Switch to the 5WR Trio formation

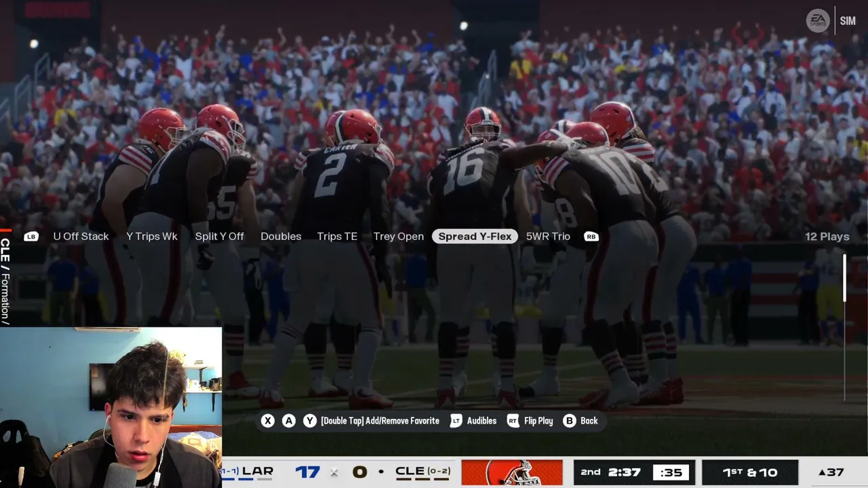pos(548,237)
